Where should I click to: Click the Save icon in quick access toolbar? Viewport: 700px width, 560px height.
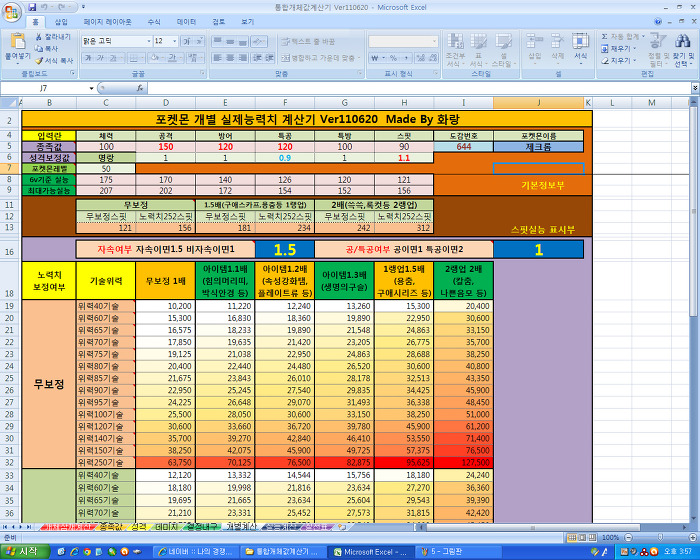tap(34, 6)
